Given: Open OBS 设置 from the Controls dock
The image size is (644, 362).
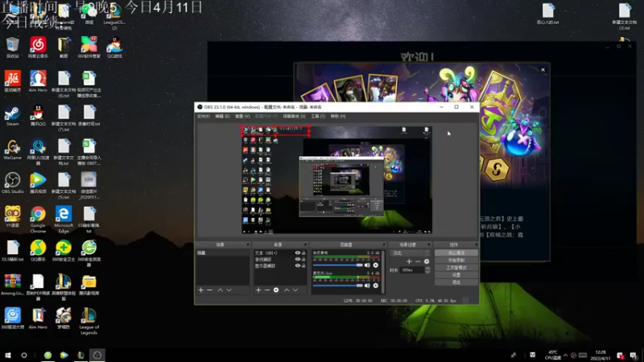Looking at the screenshot, I should [x=456, y=275].
